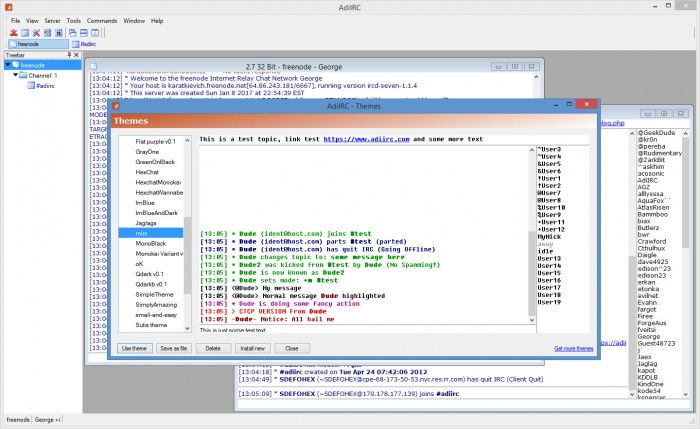Select Crawford in the #adiirc nick list
The height and width of the screenshot is (429, 700).
pyautogui.click(x=652, y=242)
